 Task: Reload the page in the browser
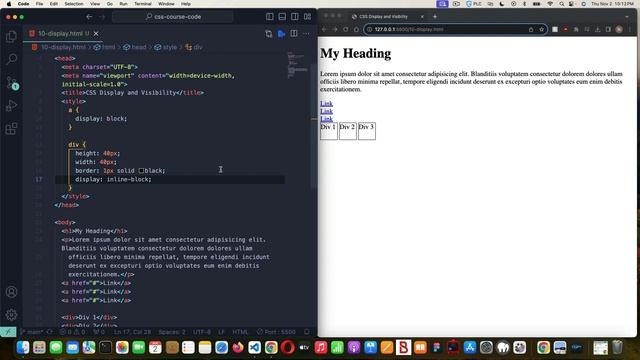pos(345,29)
